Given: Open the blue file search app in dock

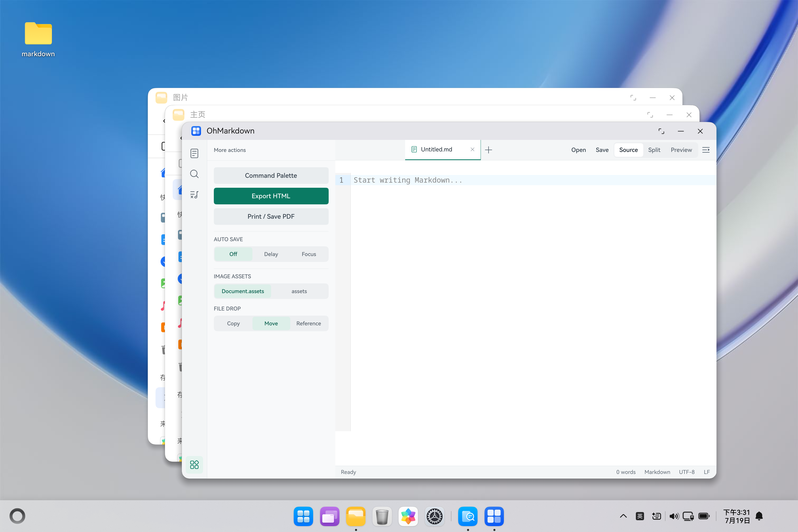Looking at the screenshot, I should click(468, 516).
